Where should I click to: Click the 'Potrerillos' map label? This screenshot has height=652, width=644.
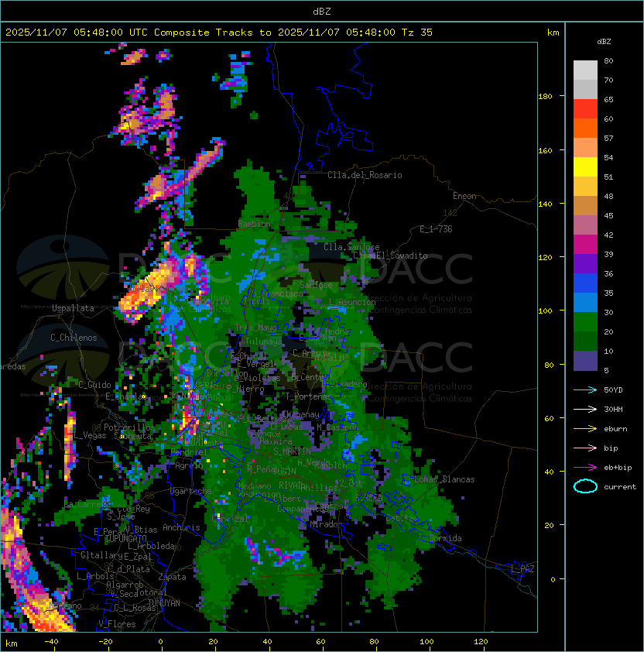click(x=129, y=427)
